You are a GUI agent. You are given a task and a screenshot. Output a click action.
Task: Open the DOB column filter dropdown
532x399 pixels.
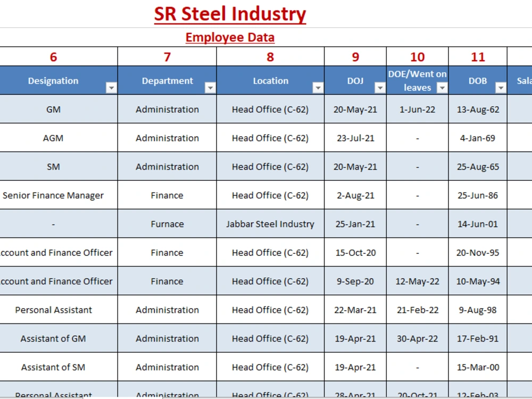501,88
